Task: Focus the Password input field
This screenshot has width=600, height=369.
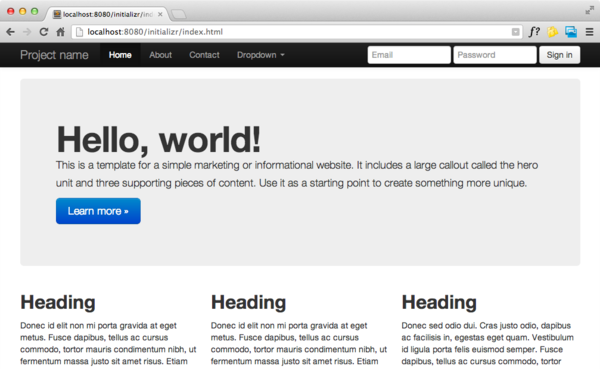Action: tap(495, 55)
